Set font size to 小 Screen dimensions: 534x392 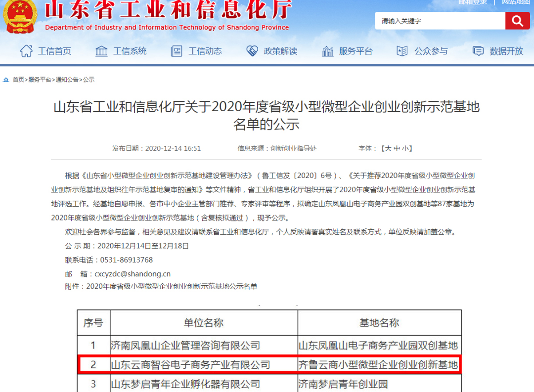(405, 148)
